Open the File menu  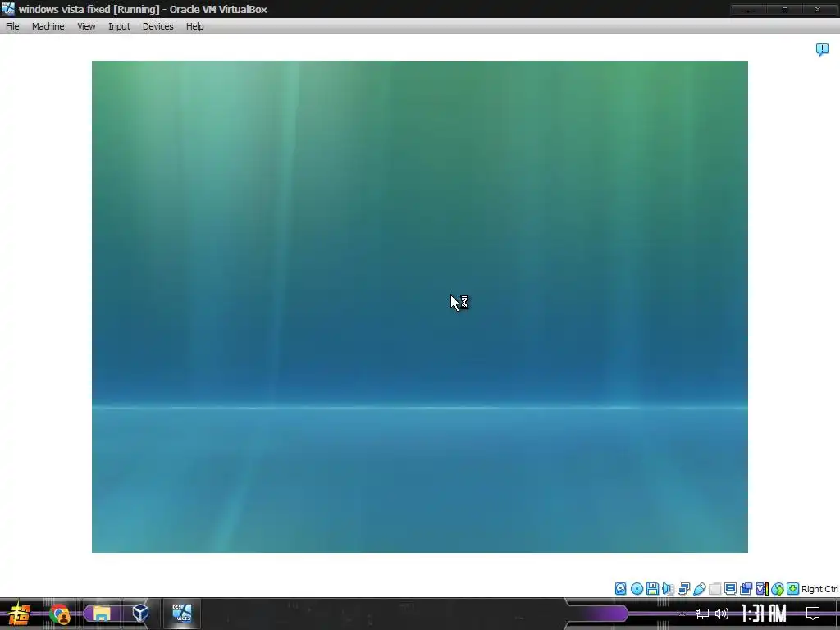click(12, 26)
